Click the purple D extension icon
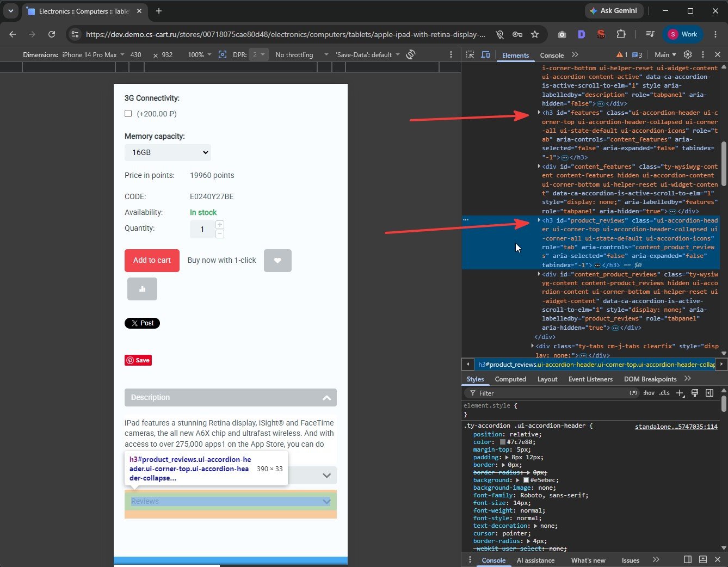This screenshot has width=728, height=567. pyautogui.click(x=581, y=34)
